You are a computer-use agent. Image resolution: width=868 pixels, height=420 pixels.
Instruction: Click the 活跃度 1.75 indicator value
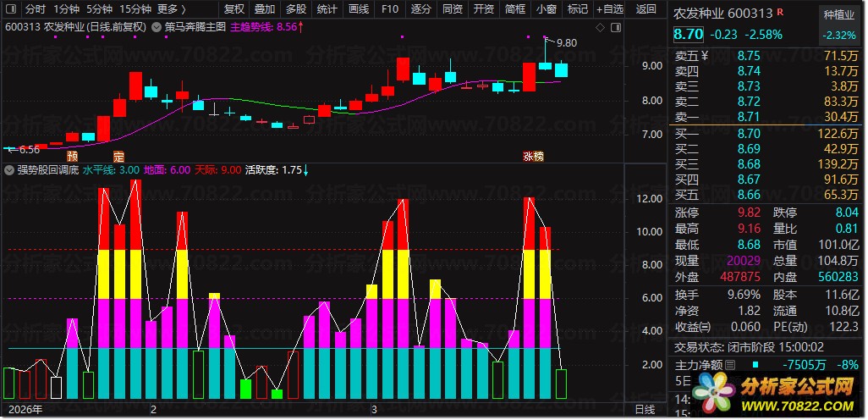pos(277,170)
